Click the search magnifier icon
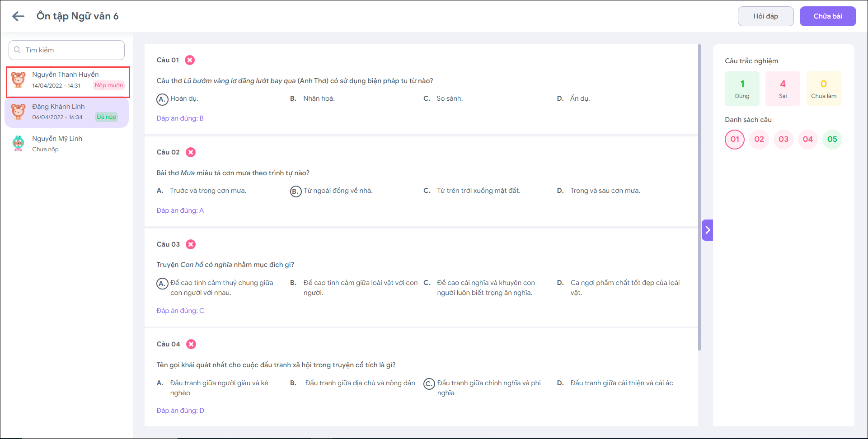The height and width of the screenshot is (439, 868). click(x=17, y=50)
